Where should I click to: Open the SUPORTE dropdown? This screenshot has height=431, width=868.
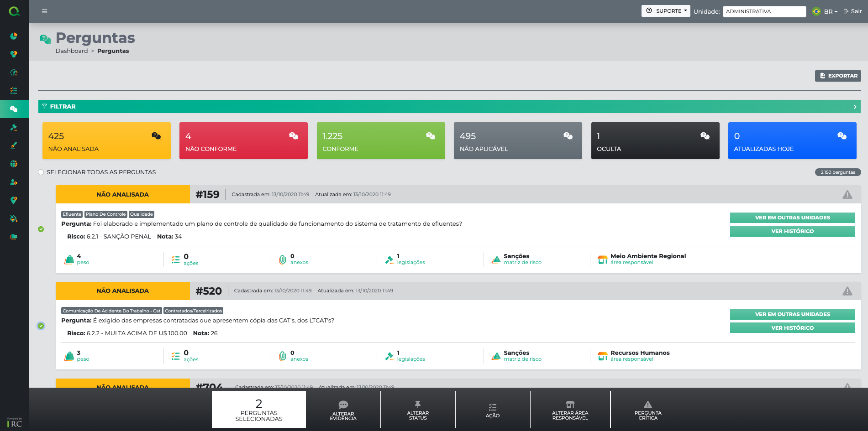coord(665,11)
